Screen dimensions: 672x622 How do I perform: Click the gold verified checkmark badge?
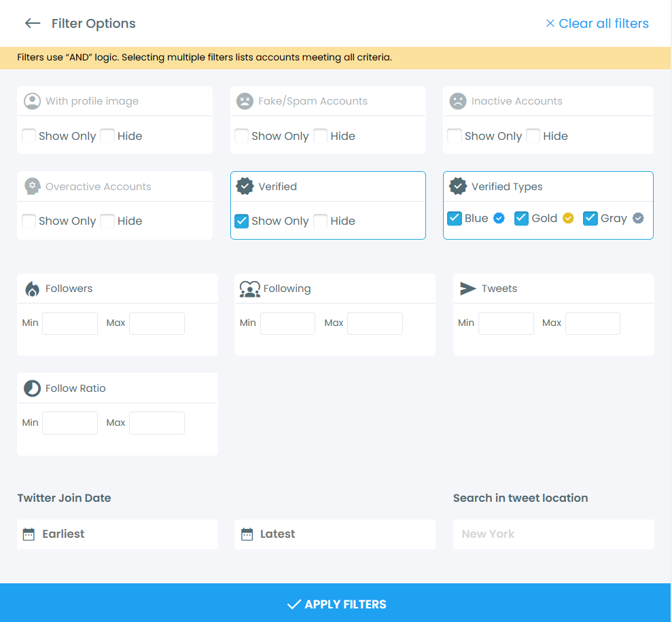(x=568, y=218)
